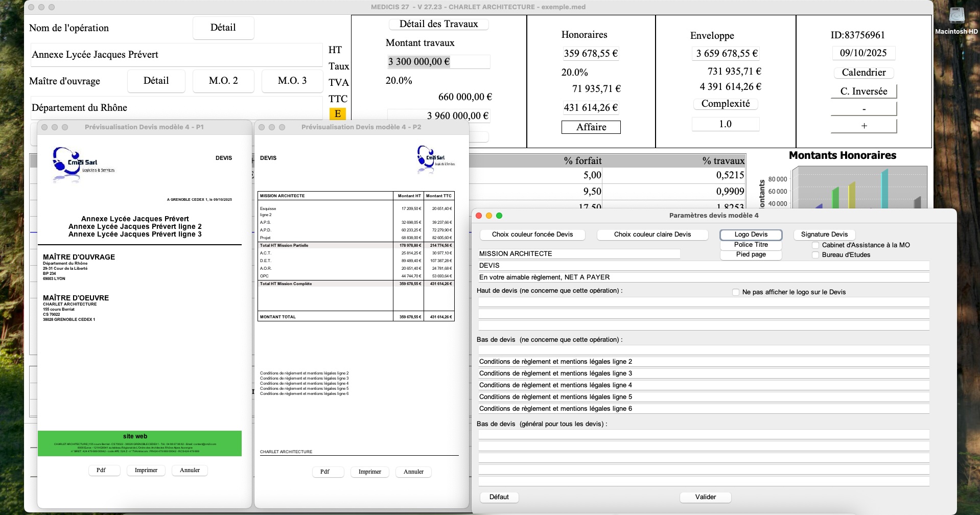Click the Signature Devis button
The image size is (980, 515).
(824, 235)
